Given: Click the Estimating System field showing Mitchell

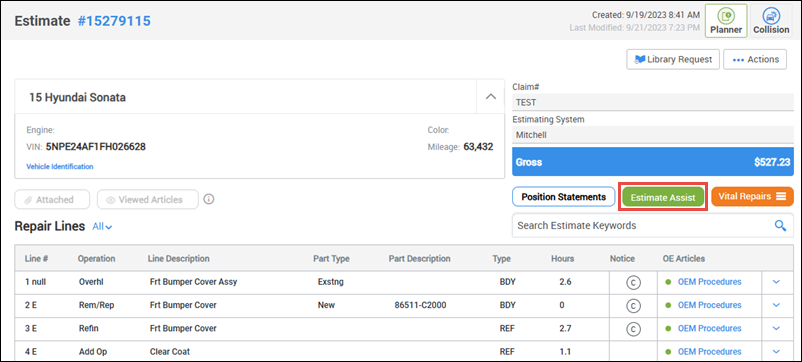Looking at the screenshot, I should point(653,135).
